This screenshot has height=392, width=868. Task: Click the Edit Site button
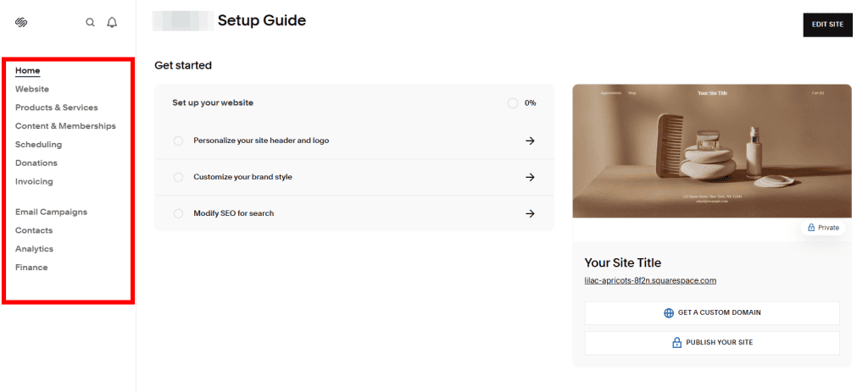tap(827, 25)
